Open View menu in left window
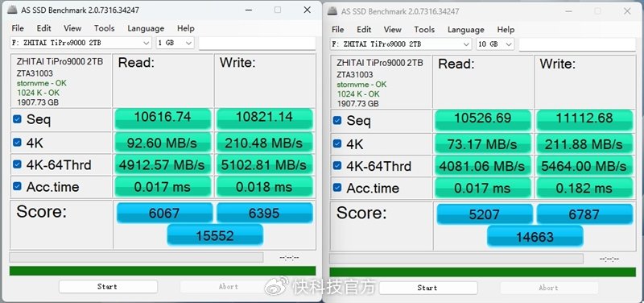This screenshot has height=303, width=644. tap(72, 28)
